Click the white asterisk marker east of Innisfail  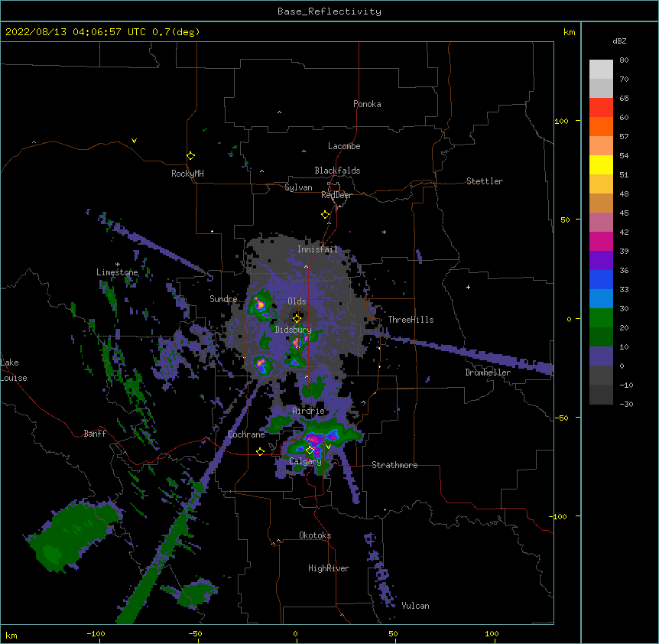(384, 232)
